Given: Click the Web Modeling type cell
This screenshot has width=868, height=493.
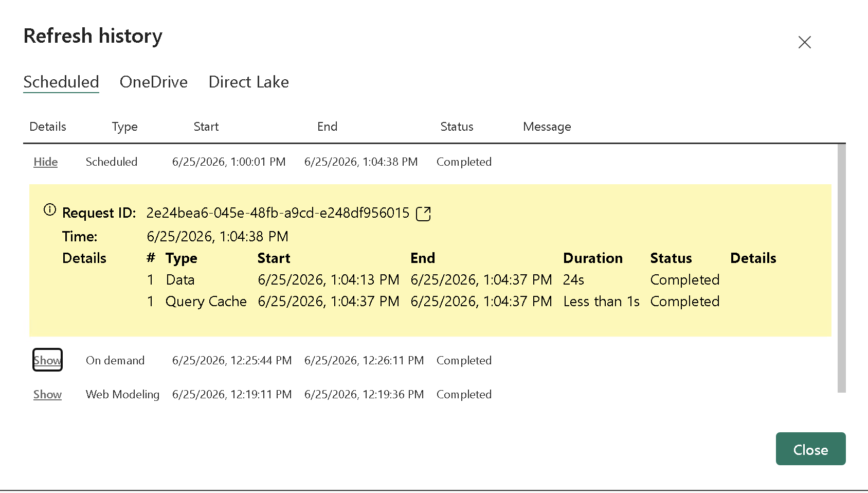Looking at the screenshot, I should click(x=123, y=395).
